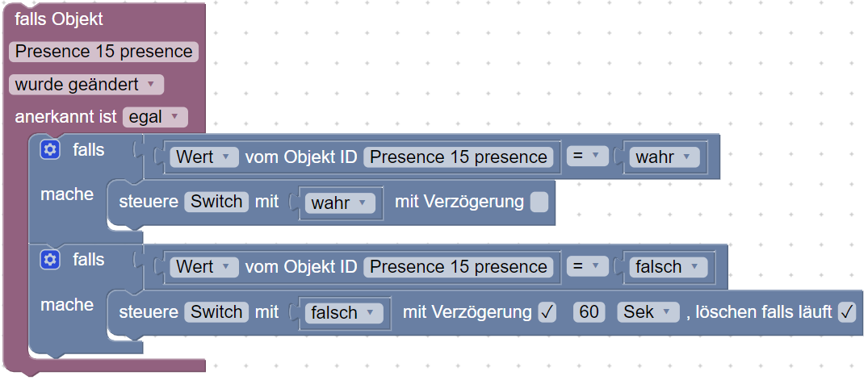Open the anerkannt ist egal dropdown
868x380 pixels.
[x=155, y=117]
